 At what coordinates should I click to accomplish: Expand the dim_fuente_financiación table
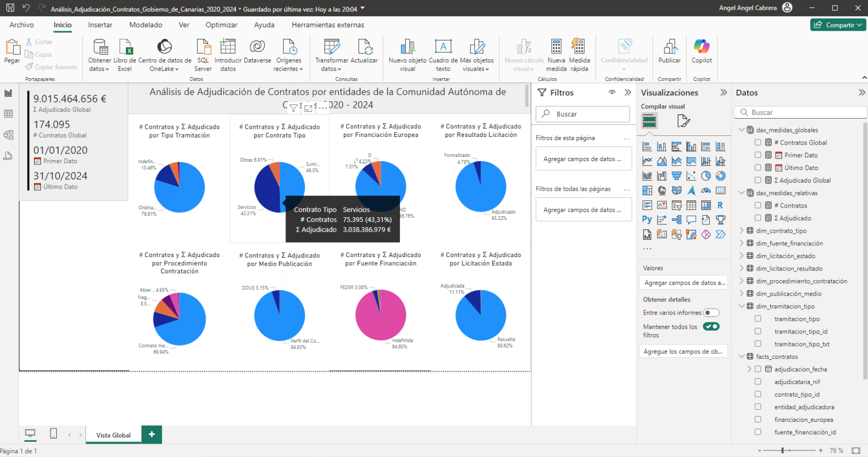[742, 243]
